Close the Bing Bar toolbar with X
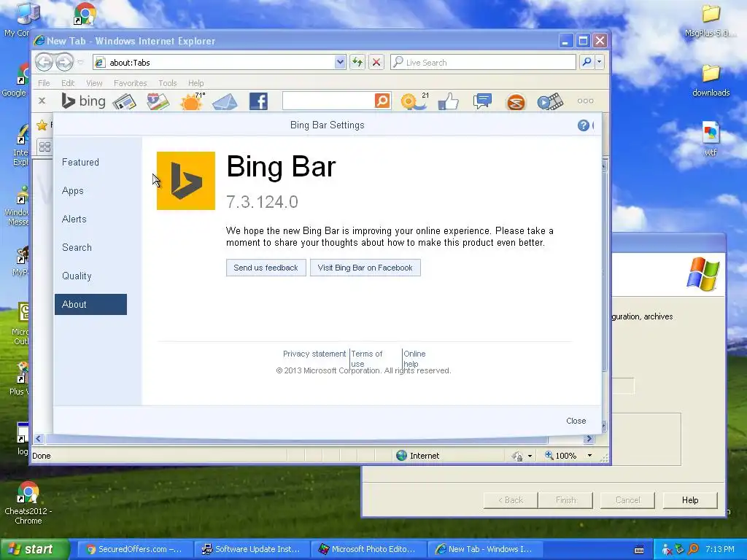This screenshot has width=747, height=560. pyautogui.click(x=42, y=101)
